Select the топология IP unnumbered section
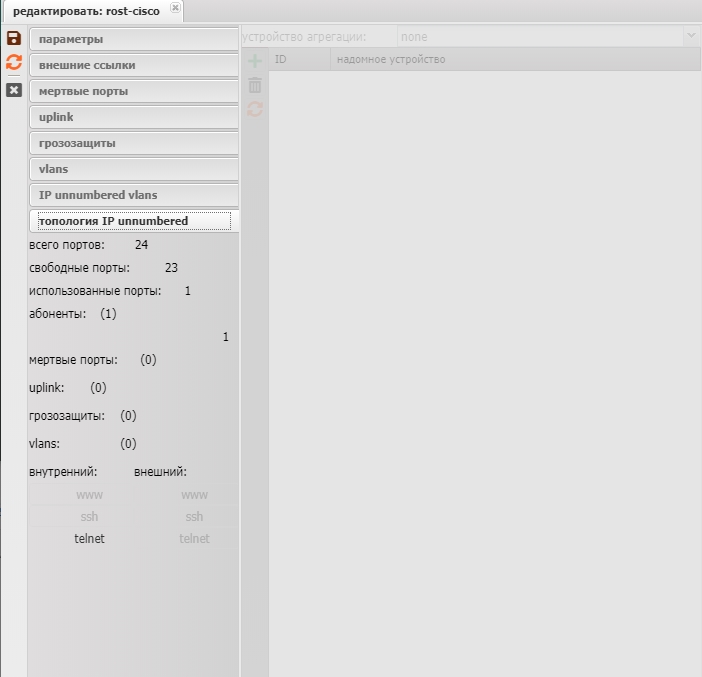Screen dimensions: 702x677 (x=134, y=221)
